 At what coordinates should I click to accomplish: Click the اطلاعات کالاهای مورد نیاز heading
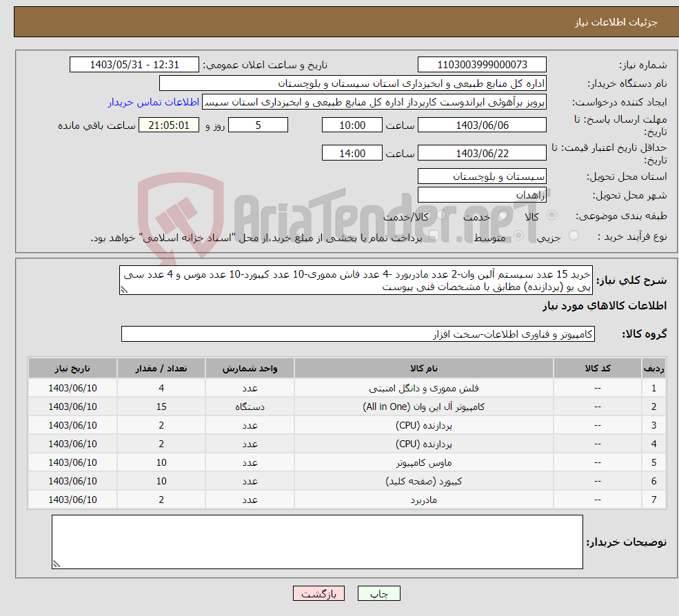coord(604,306)
